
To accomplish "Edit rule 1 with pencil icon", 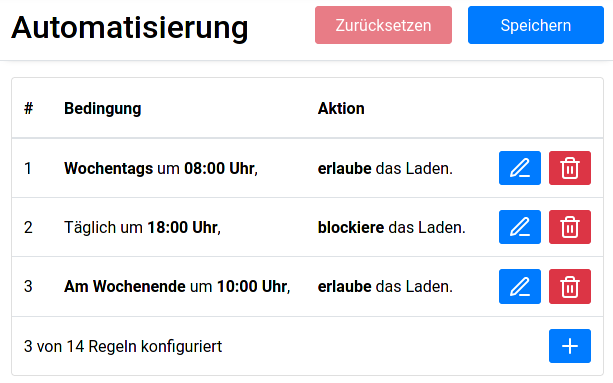I will pyautogui.click(x=520, y=168).
